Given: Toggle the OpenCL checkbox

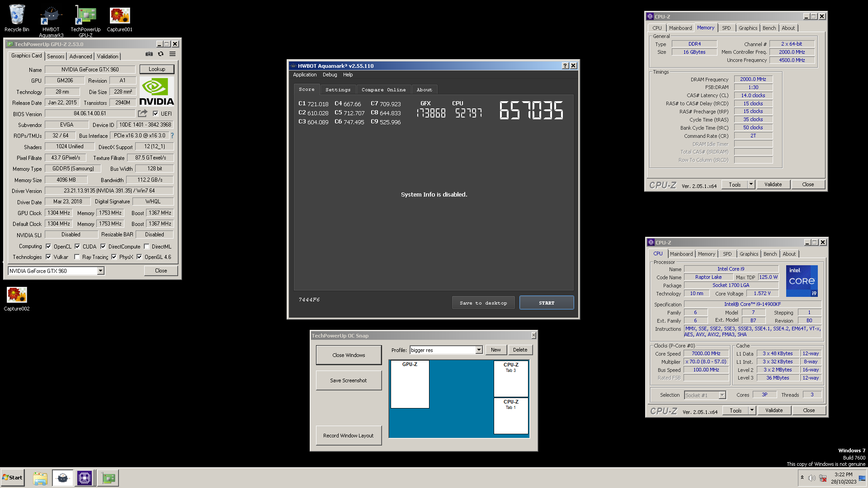Looking at the screenshot, I should coord(48,247).
